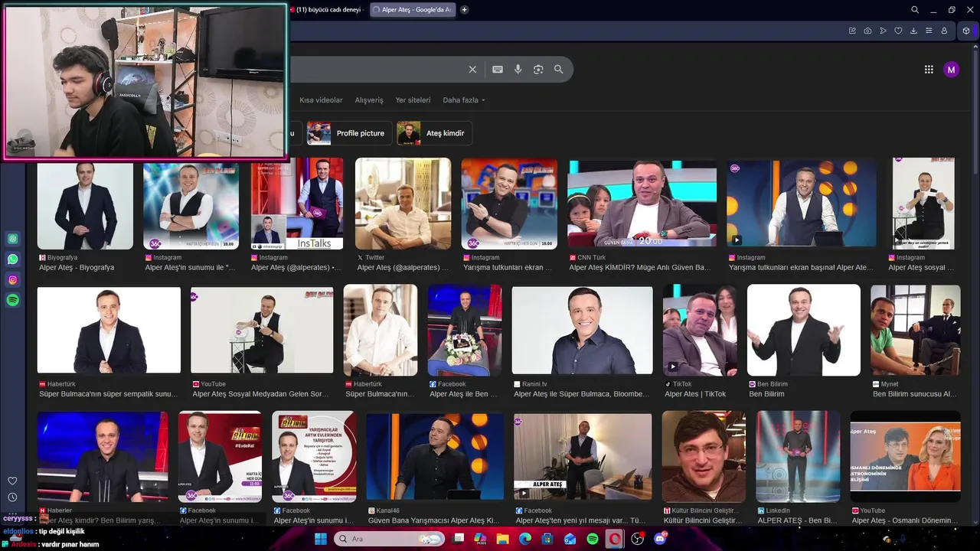The height and width of the screenshot is (551, 980).
Task: Open File Explorer from the taskbar
Action: (x=503, y=540)
